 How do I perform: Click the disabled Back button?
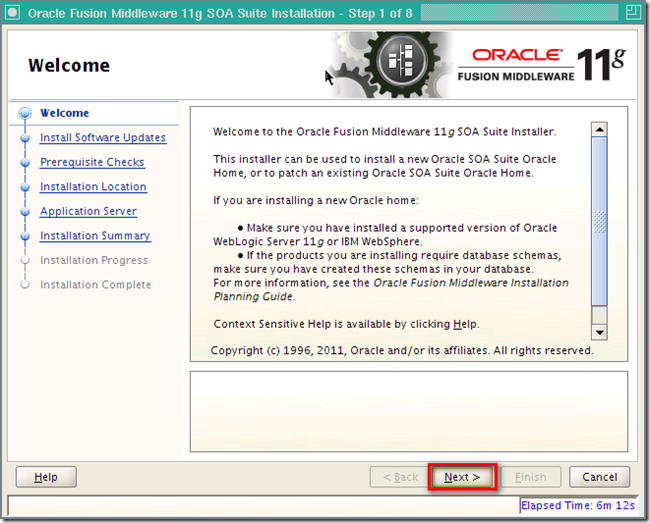(x=400, y=477)
